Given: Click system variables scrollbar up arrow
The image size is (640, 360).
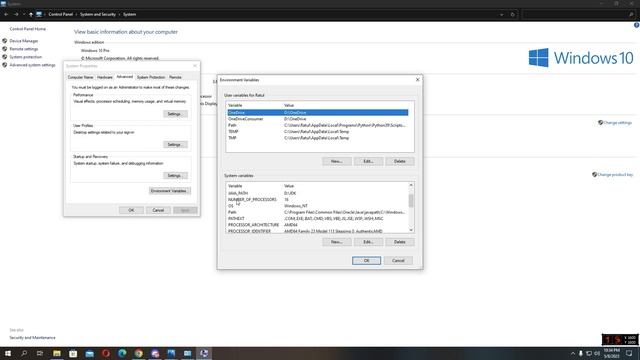Looking at the screenshot, I should tap(411, 185).
